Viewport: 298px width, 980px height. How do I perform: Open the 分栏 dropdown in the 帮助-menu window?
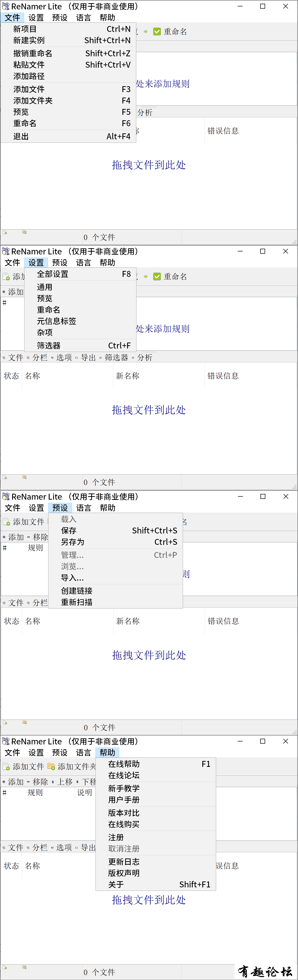click(x=37, y=848)
